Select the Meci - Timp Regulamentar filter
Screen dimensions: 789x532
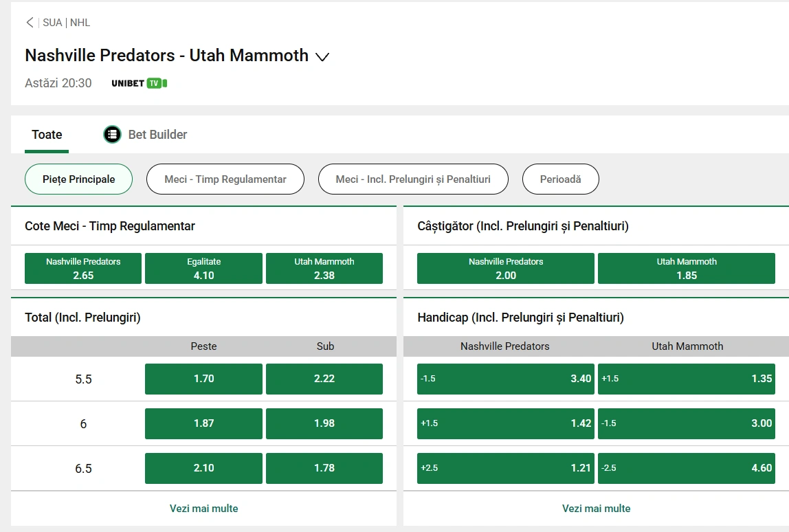[225, 179]
